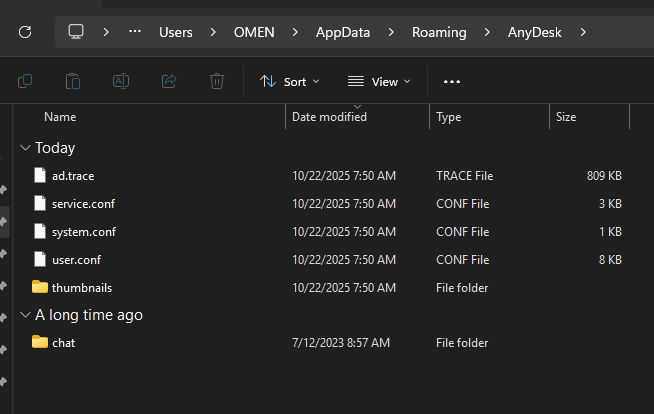Image resolution: width=654 pixels, height=414 pixels.
Task: Select the thumbnails folder
Action: click(x=81, y=287)
